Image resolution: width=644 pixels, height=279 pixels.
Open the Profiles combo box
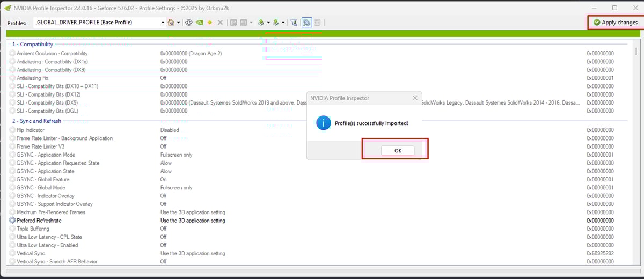click(100, 23)
